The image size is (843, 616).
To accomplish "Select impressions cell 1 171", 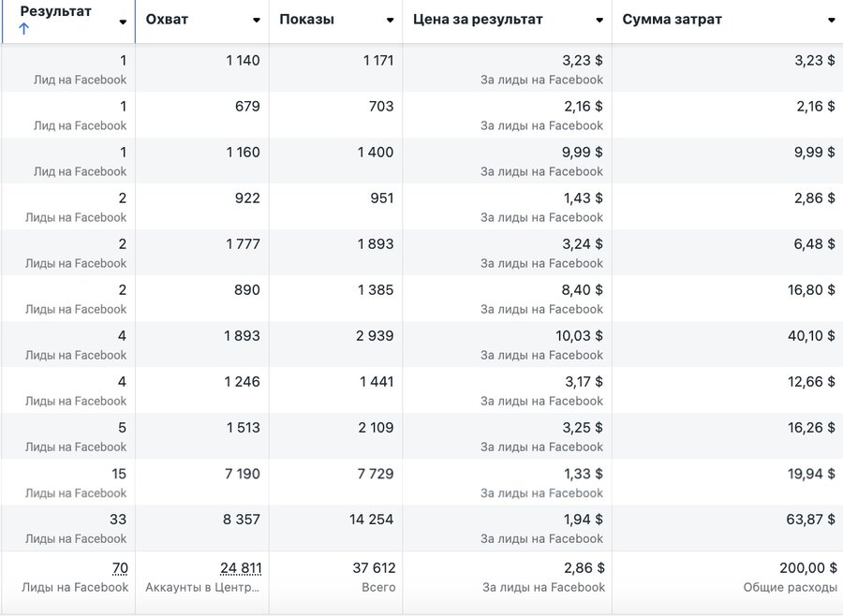I will pyautogui.click(x=378, y=60).
